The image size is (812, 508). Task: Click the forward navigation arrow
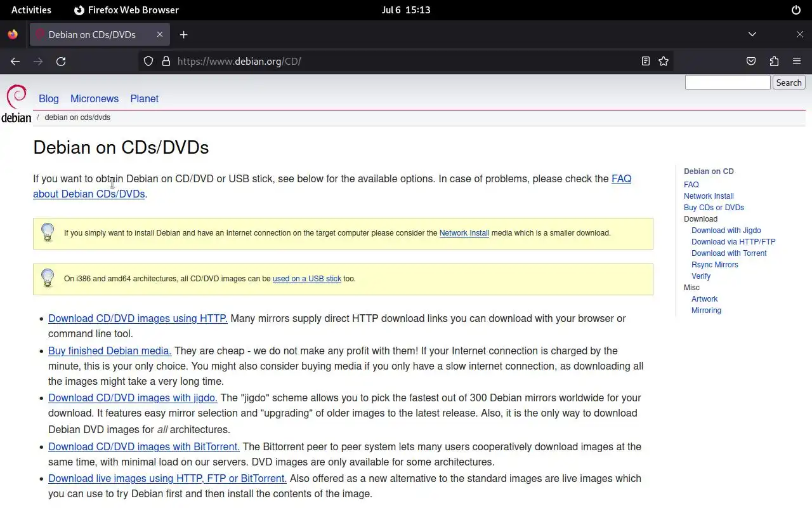pos(38,62)
